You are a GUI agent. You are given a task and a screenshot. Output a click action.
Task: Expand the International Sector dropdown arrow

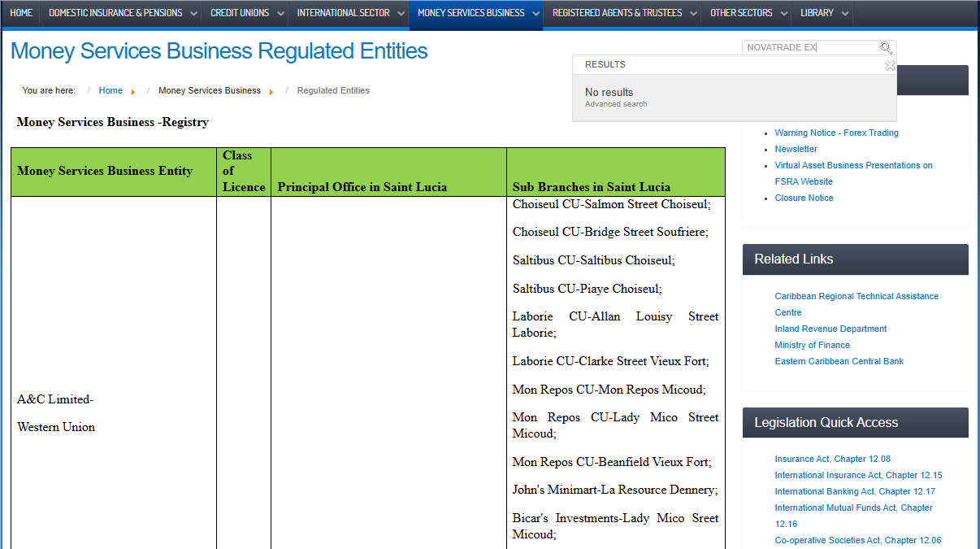pos(401,14)
